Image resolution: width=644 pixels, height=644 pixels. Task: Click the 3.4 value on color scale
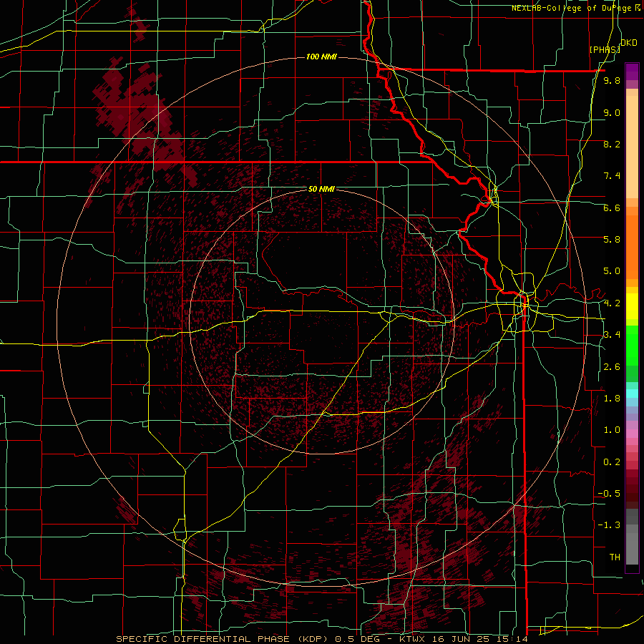coord(612,335)
